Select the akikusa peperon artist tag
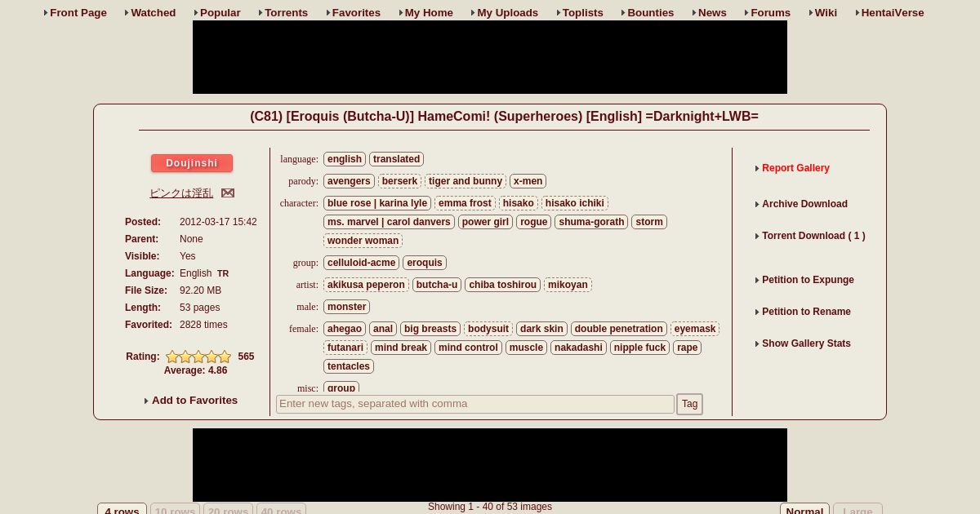 point(366,285)
